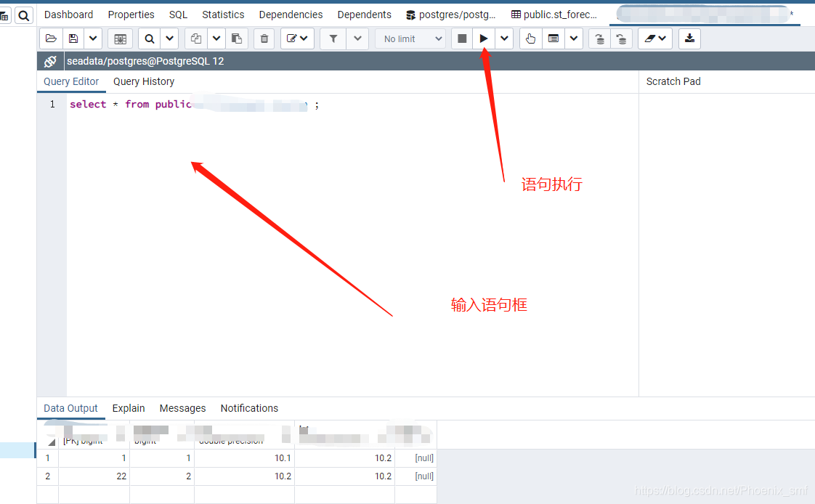The image size is (815, 504).
Task: Click the SQL line in the query editor
Action: pos(195,105)
